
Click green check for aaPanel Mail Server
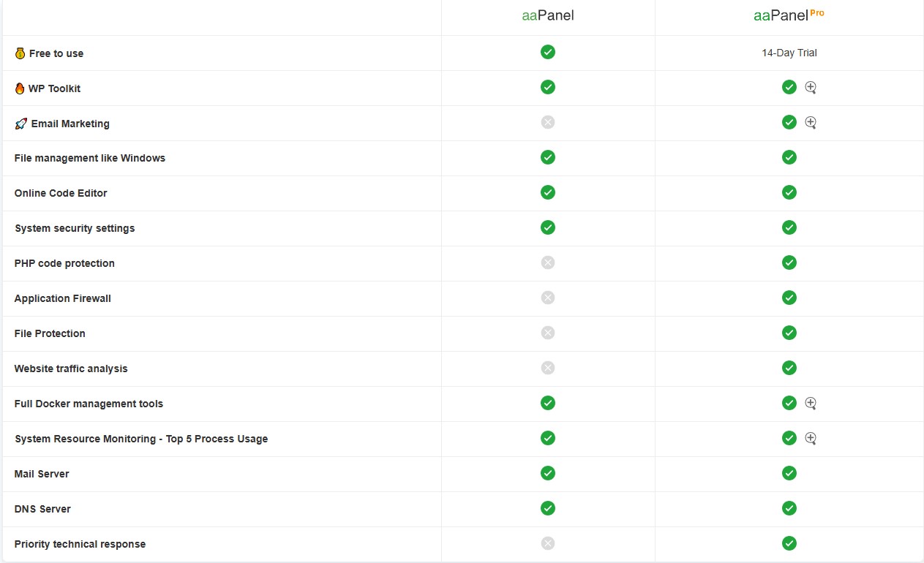pos(548,473)
